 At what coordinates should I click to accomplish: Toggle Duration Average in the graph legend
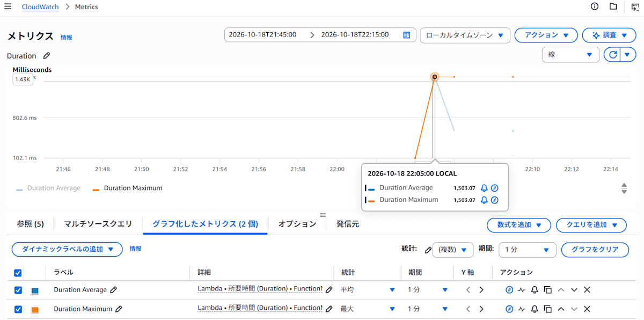tap(48, 188)
